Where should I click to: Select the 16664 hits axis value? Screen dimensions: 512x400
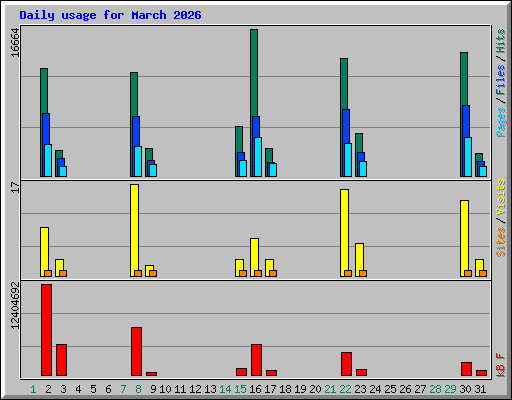(15, 43)
